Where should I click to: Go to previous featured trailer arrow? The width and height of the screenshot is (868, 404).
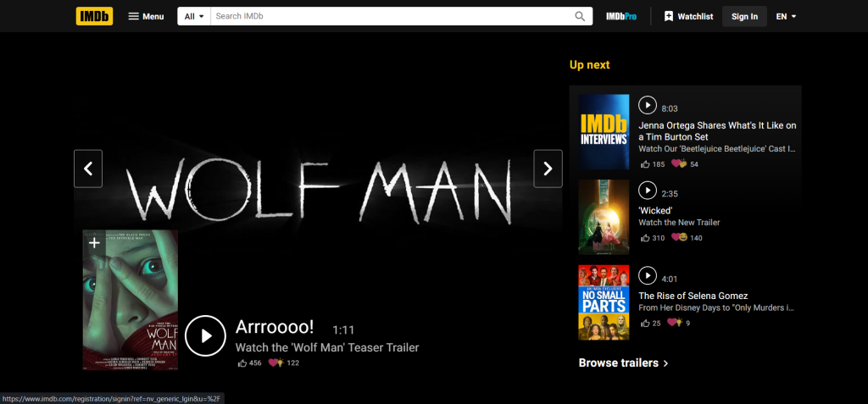point(88,169)
